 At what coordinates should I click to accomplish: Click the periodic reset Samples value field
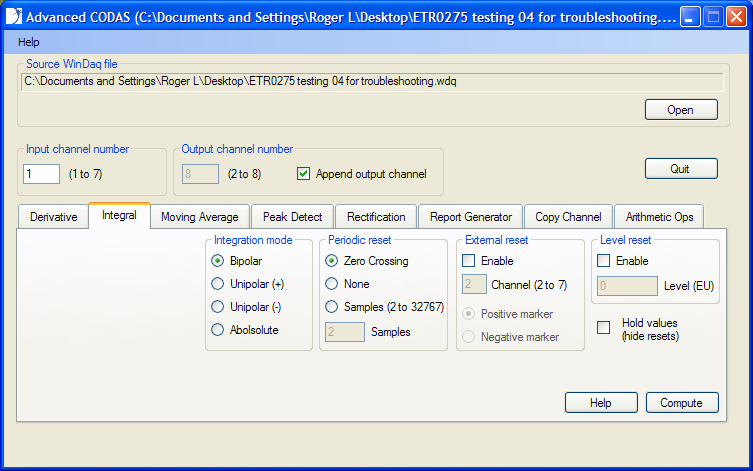345,332
